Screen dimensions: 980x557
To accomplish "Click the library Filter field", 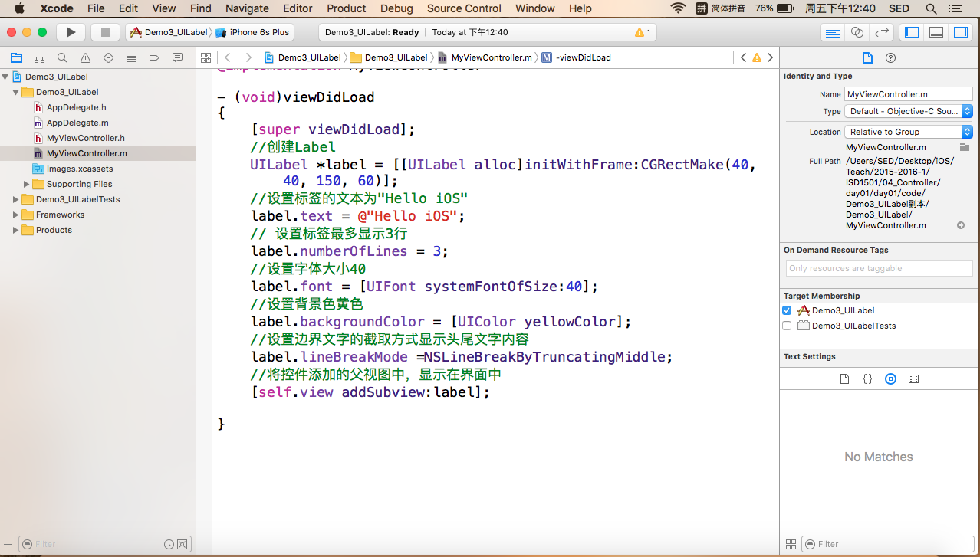I will pos(887,544).
